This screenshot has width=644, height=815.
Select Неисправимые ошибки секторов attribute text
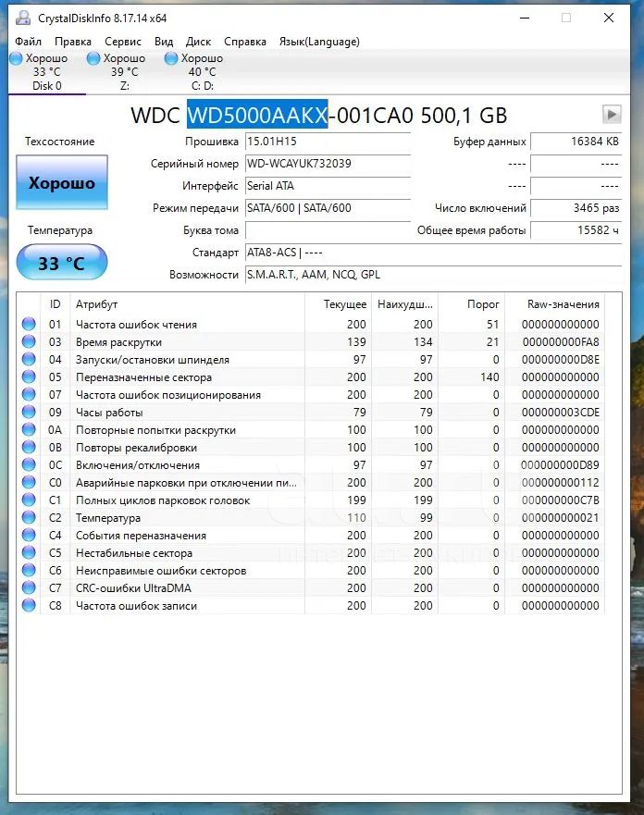161,571
